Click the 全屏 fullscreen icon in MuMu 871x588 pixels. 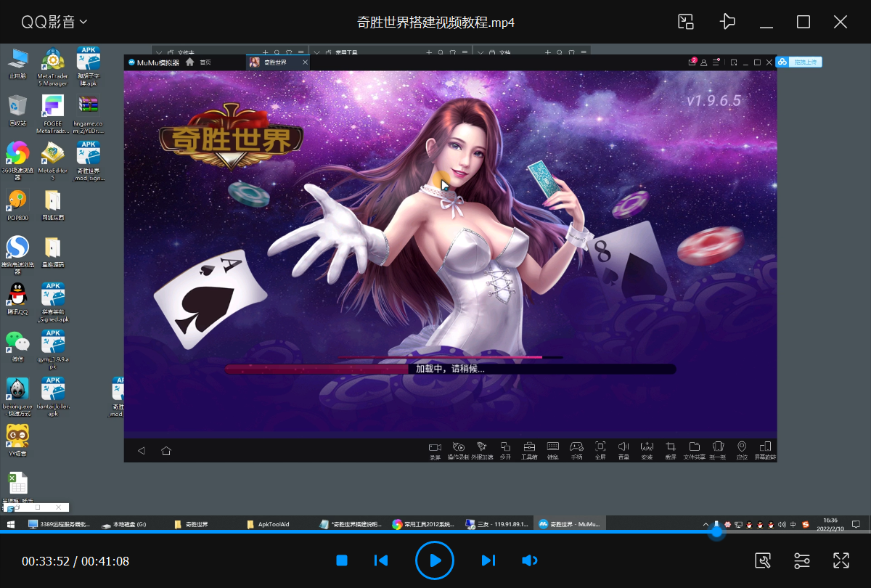[x=600, y=450]
